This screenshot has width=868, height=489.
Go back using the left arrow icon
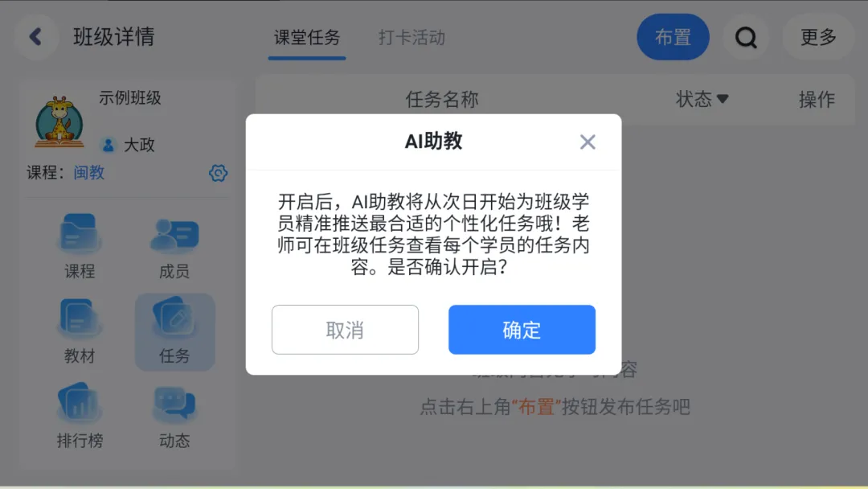coord(35,37)
